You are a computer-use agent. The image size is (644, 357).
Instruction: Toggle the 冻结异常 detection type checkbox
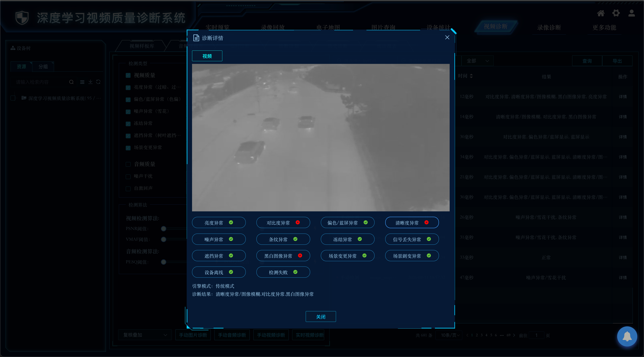(x=128, y=124)
